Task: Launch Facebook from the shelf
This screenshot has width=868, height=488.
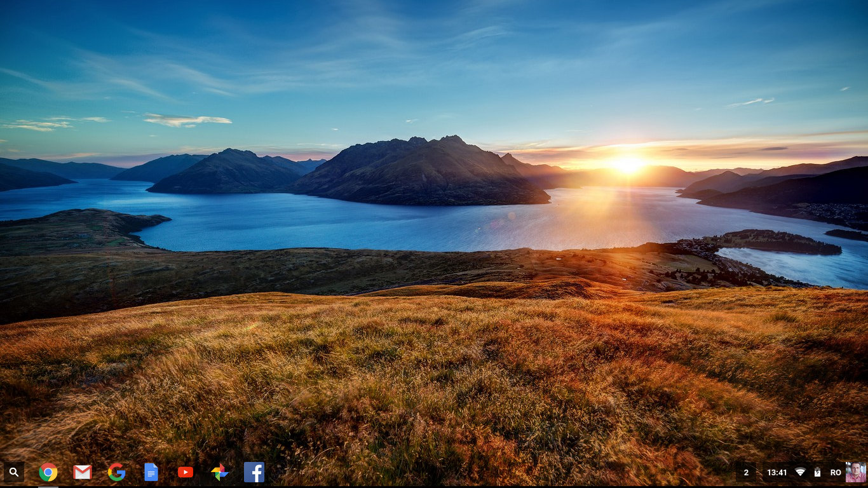Action: pos(254,472)
